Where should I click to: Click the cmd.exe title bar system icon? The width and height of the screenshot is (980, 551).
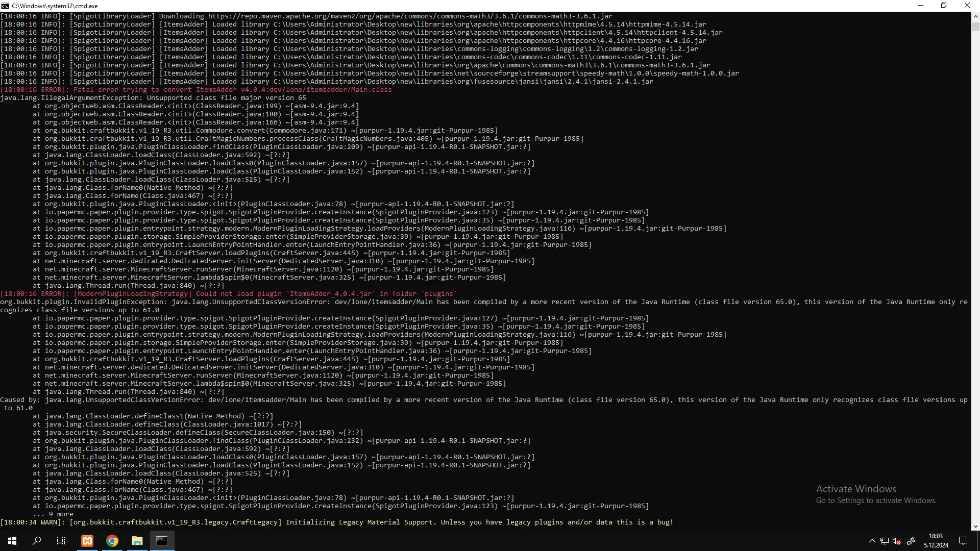(5, 6)
